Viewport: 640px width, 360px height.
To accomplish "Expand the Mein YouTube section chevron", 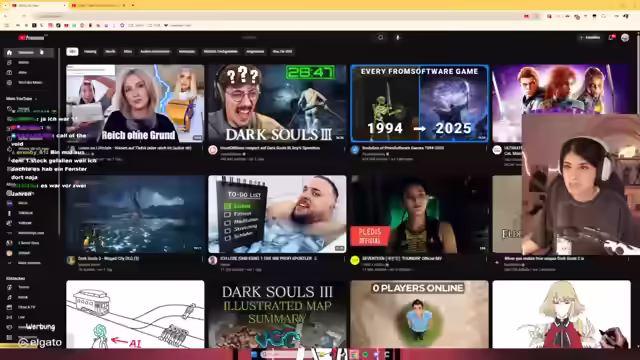I will pos(36,99).
